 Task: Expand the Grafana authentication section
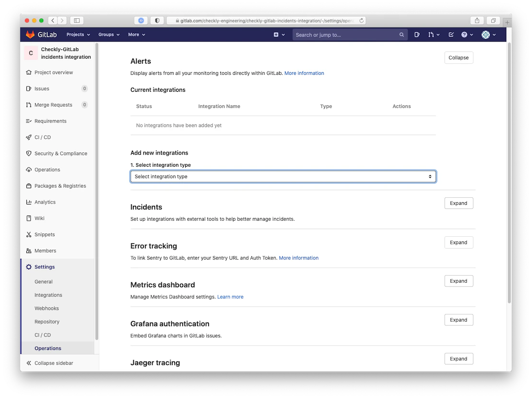tap(458, 320)
